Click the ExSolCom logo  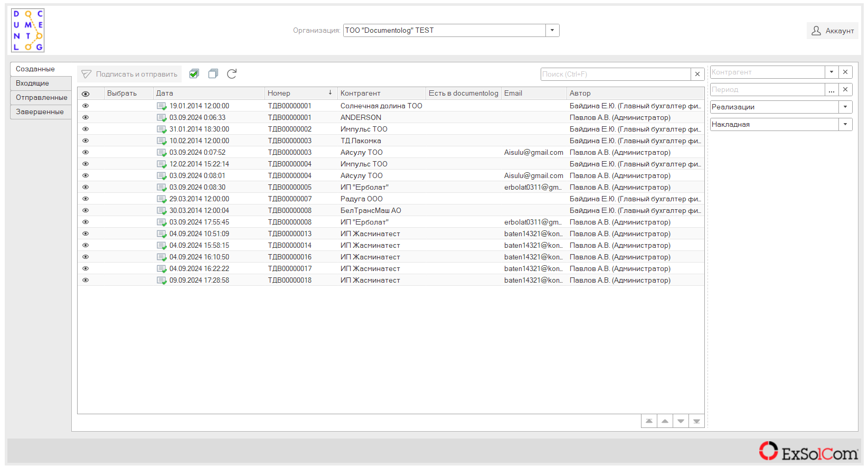(808, 452)
